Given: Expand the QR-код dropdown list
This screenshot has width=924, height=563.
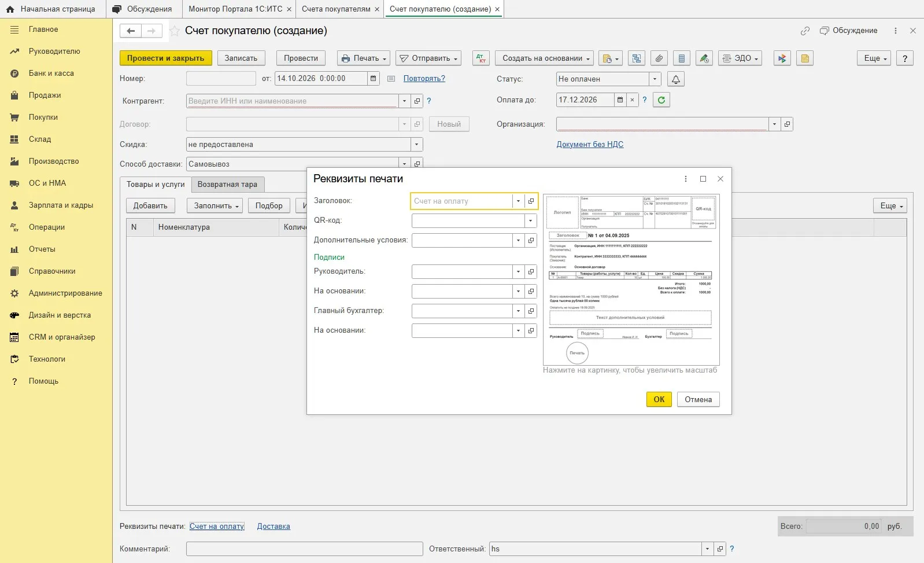Looking at the screenshot, I should [530, 221].
